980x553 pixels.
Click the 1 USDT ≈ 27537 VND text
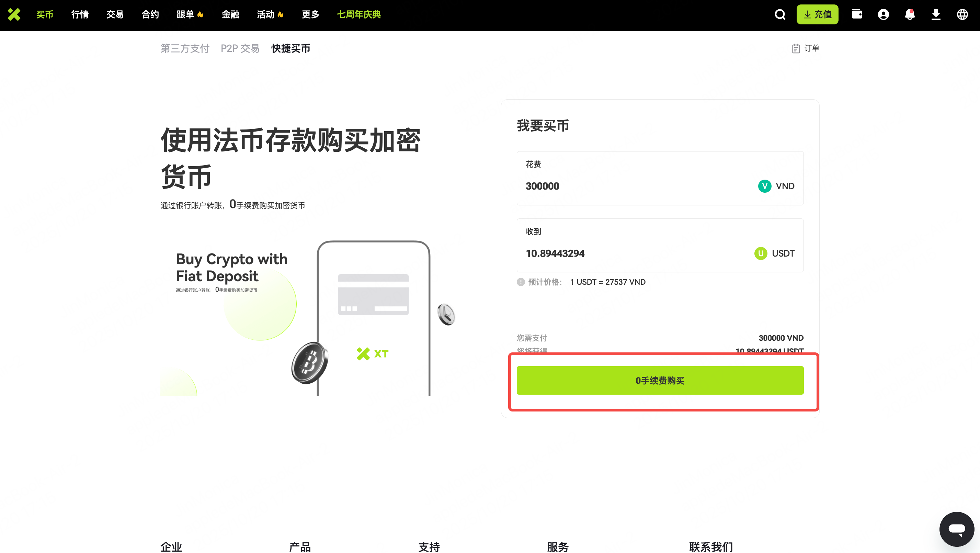[607, 282]
